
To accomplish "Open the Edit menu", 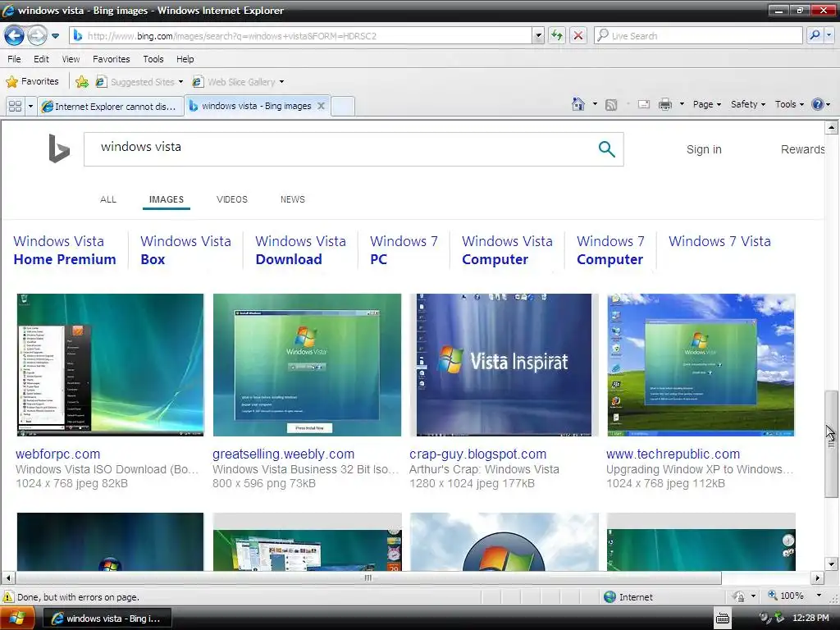I will tap(41, 59).
